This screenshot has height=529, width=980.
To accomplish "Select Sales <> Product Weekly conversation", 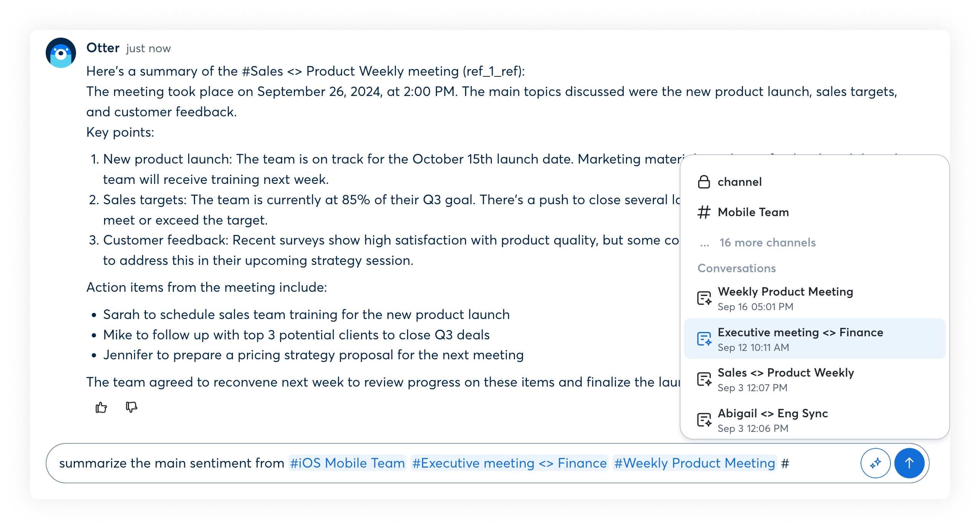I will click(814, 379).
